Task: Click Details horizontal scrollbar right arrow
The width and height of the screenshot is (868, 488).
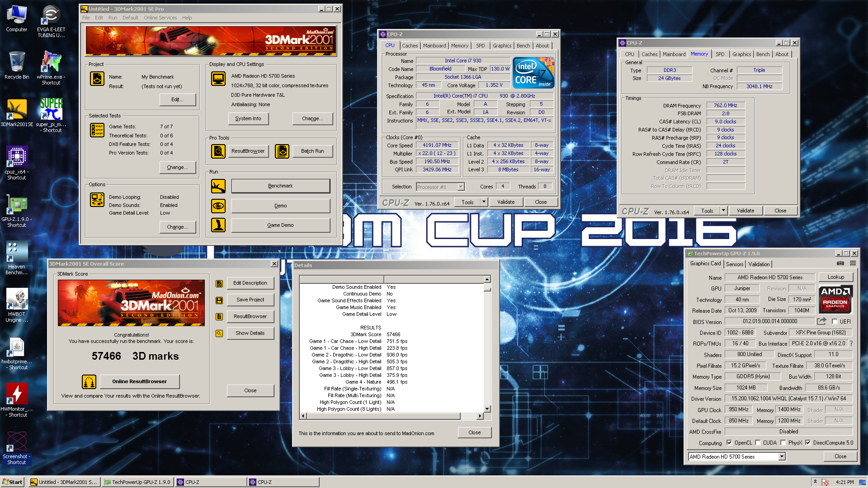Action: 480,416
